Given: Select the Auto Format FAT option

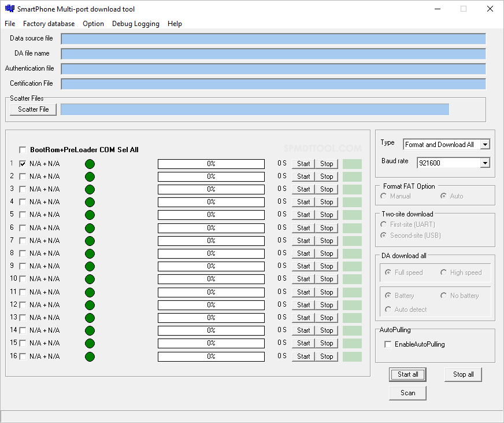Looking at the screenshot, I should (x=443, y=196).
